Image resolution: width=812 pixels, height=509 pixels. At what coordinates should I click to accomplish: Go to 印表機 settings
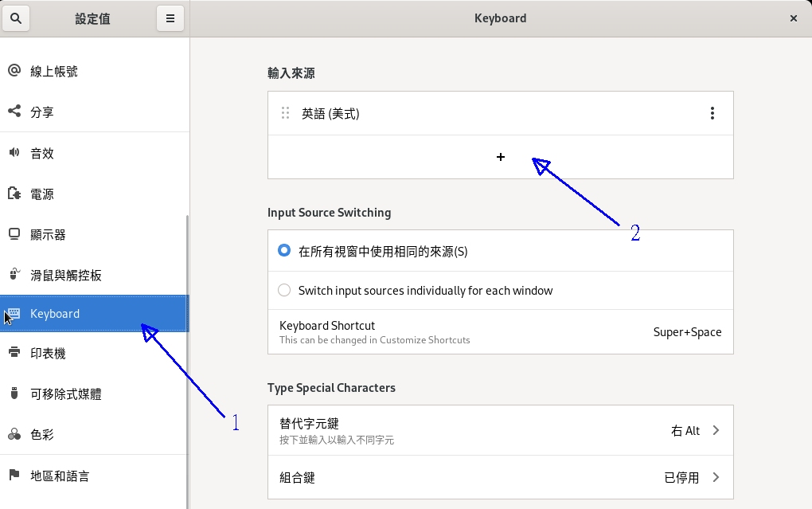(x=48, y=353)
